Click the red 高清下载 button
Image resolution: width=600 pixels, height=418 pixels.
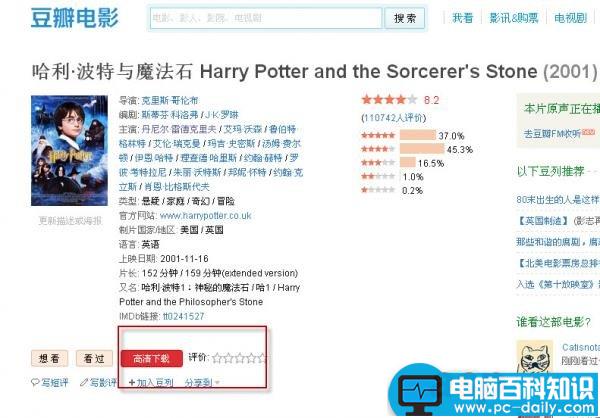click(x=152, y=359)
